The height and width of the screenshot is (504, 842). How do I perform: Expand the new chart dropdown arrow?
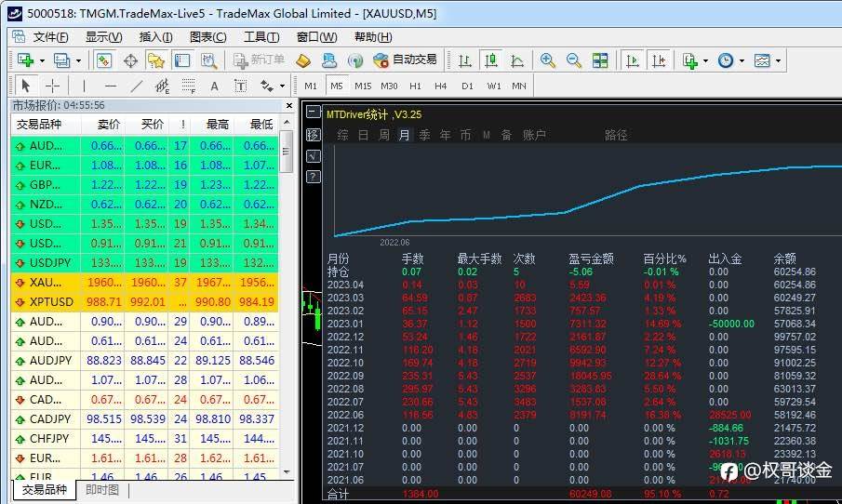point(42,60)
